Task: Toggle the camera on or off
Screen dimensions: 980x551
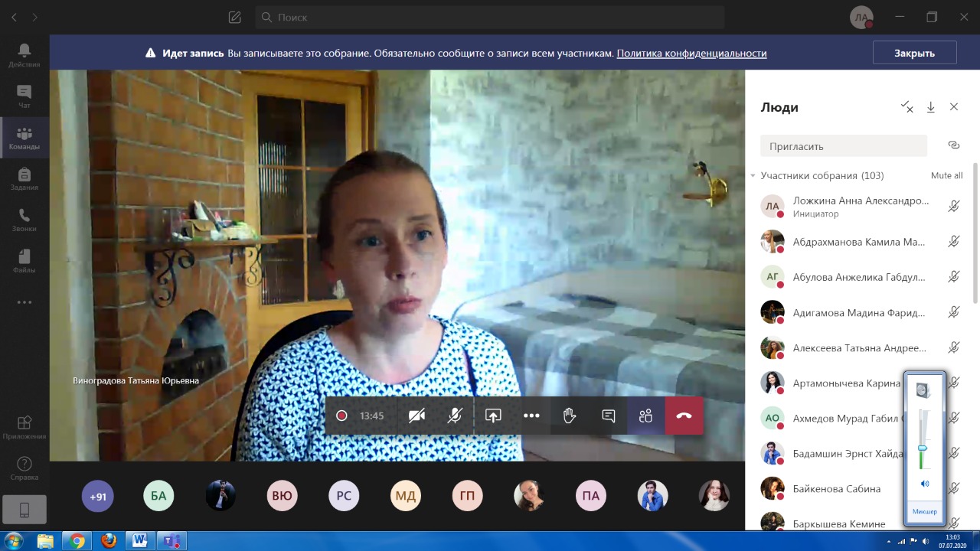Action: pyautogui.click(x=416, y=416)
